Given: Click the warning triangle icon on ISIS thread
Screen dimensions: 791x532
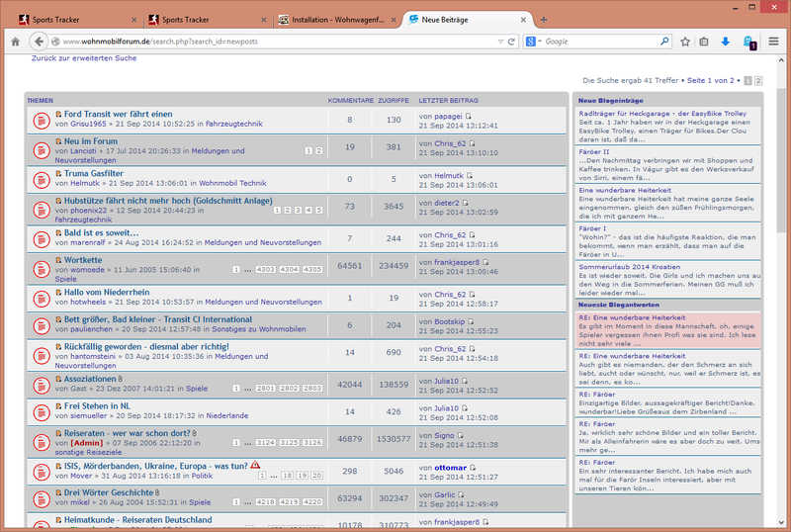Looking at the screenshot, I should (255, 465).
